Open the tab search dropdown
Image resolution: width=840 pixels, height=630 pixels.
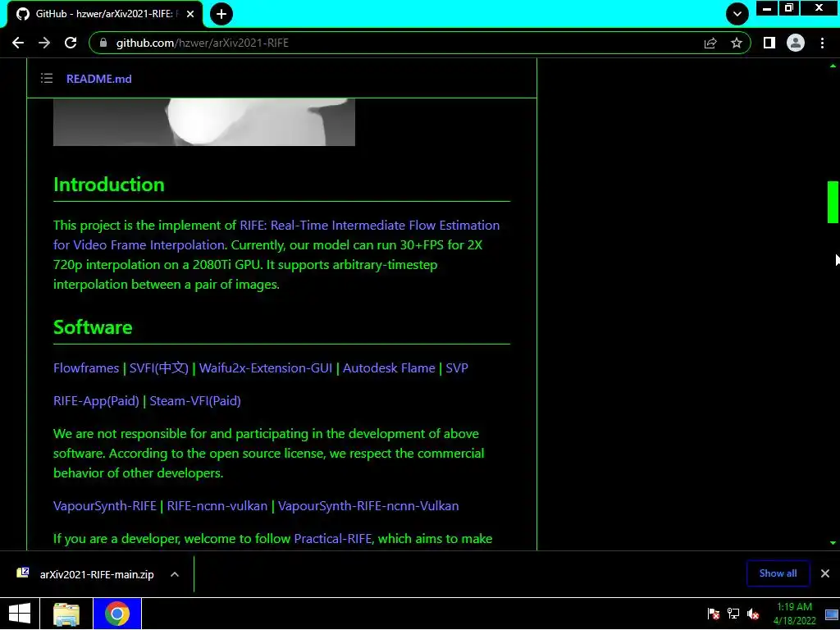pyautogui.click(x=737, y=14)
